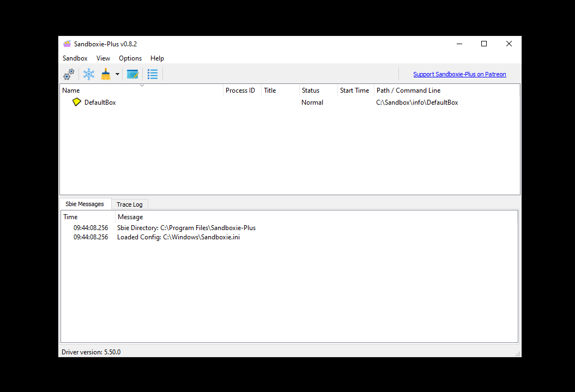This screenshot has width=575, height=392.
Task: Click the Message column header
Action: pyautogui.click(x=317, y=217)
